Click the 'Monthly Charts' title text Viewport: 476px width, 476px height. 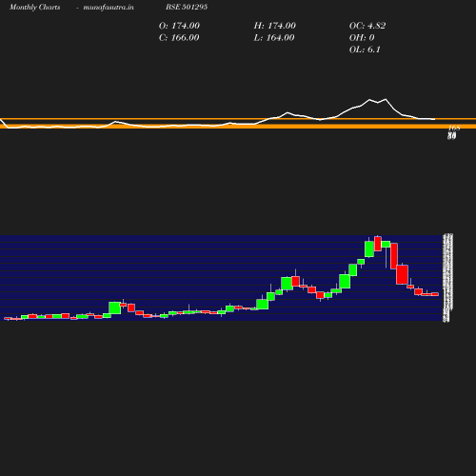[x=34, y=8]
